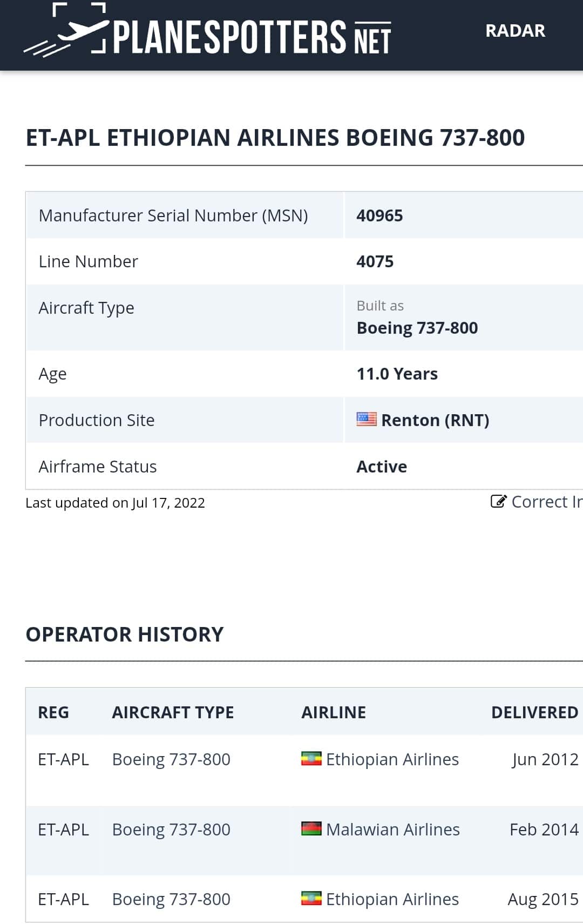Select the Line Number value 4075
This screenshot has width=583, height=924.
(x=375, y=261)
